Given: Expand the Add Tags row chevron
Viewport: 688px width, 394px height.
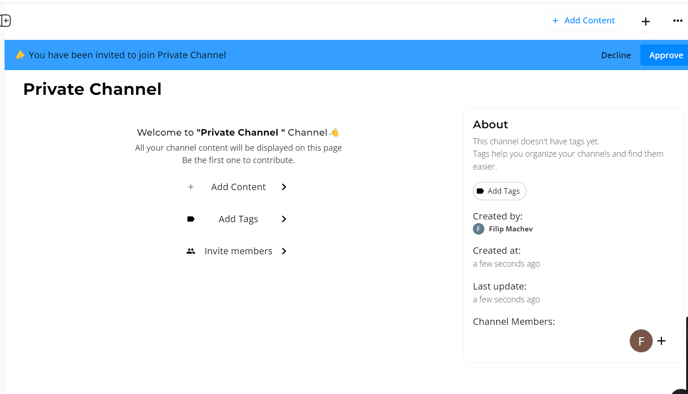Looking at the screenshot, I should click(x=284, y=219).
